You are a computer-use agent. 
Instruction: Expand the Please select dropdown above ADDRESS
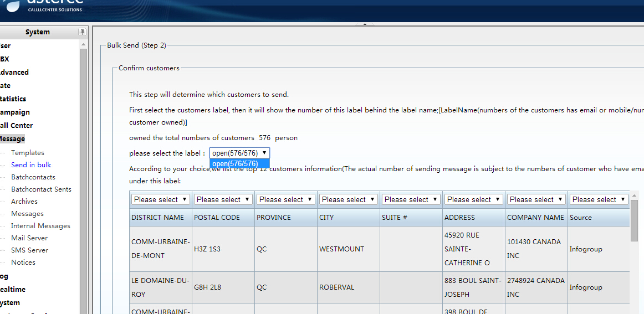pos(474,199)
